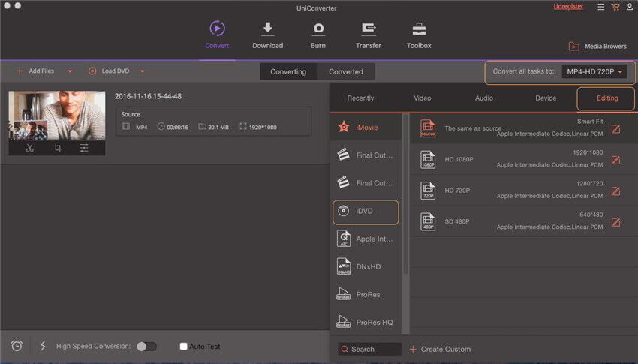The image size is (638, 364).
Task: Expand the Add Files dropdown arrow
Action: coord(70,71)
